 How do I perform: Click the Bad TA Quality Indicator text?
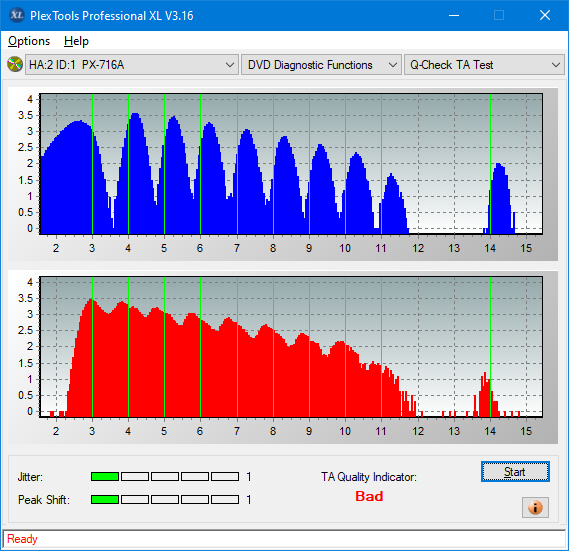coord(369,496)
